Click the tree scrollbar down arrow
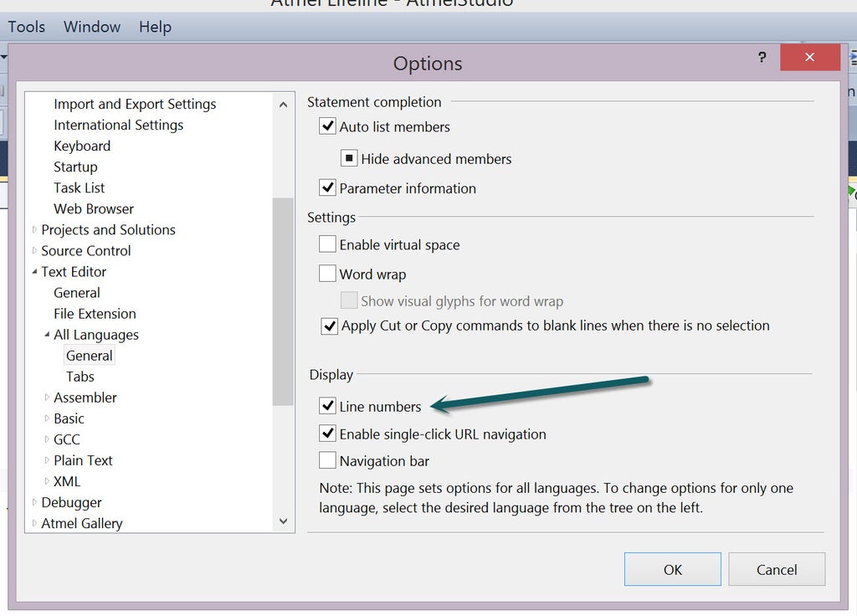857x616 pixels. [283, 521]
